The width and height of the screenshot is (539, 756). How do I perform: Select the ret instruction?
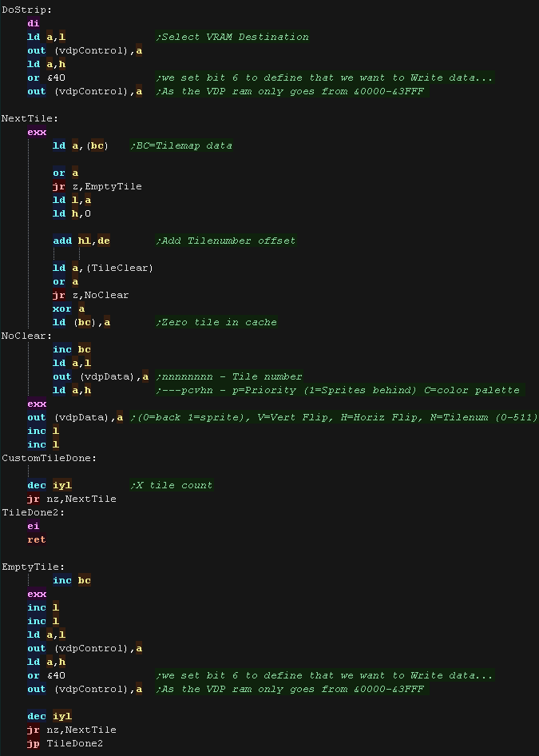(37, 539)
